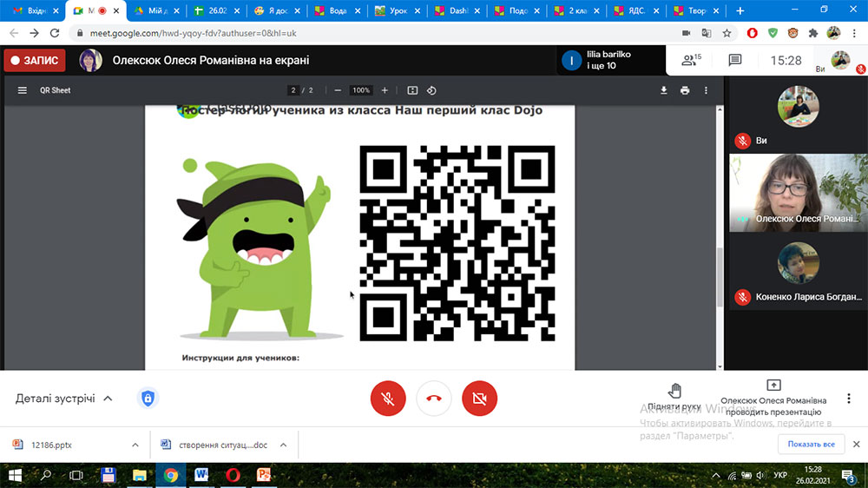Show the participants list
The height and width of the screenshot is (488, 868).
tap(691, 60)
